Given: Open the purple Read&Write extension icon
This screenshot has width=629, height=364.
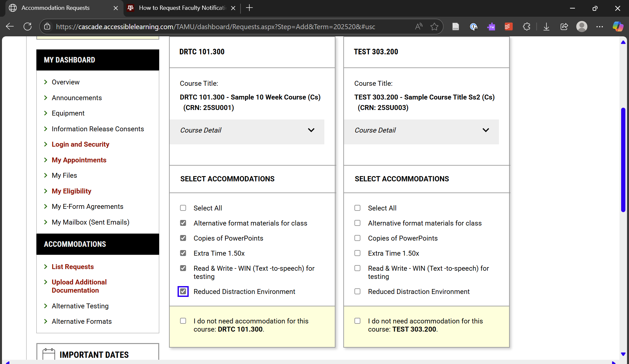Looking at the screenshot, I should click(x=491, y=27).
